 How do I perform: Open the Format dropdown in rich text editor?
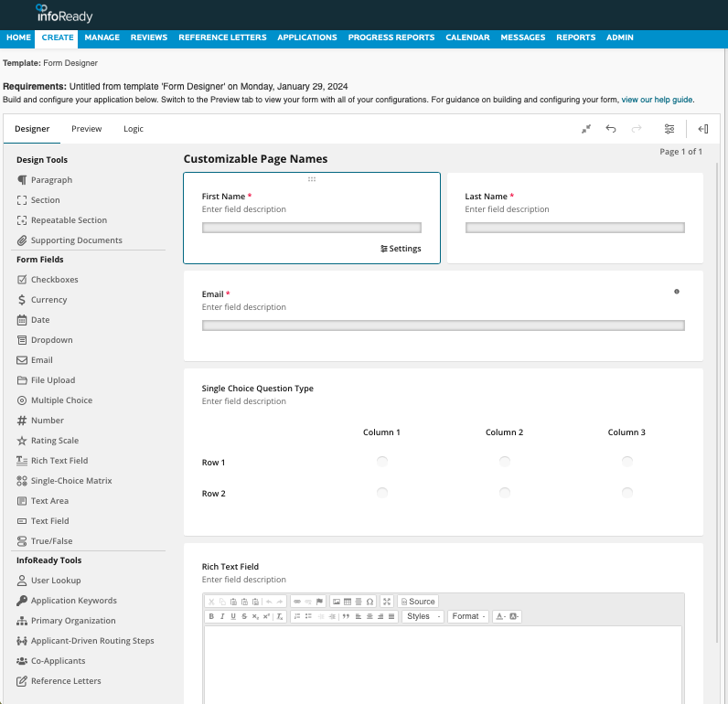(469, 616)
